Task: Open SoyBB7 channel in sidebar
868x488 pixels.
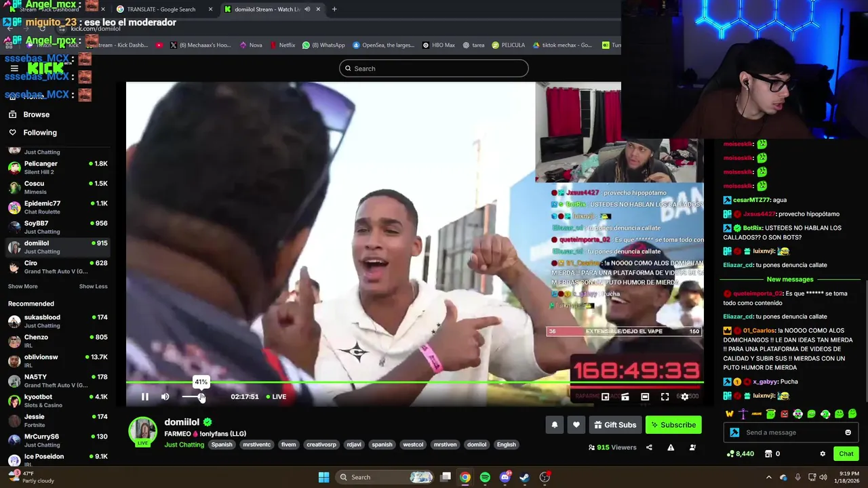Action: 57,227
